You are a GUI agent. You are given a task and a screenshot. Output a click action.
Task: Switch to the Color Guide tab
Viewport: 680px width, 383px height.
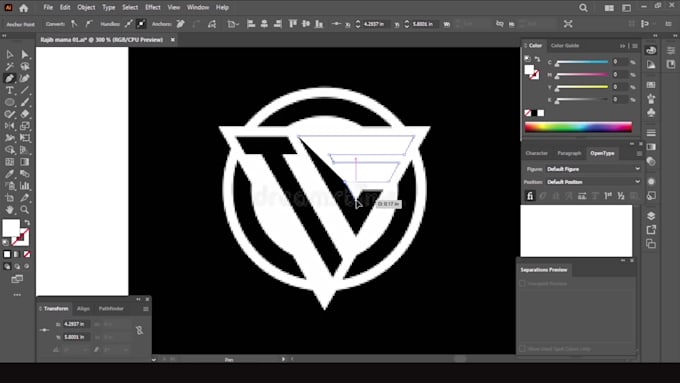565,46
